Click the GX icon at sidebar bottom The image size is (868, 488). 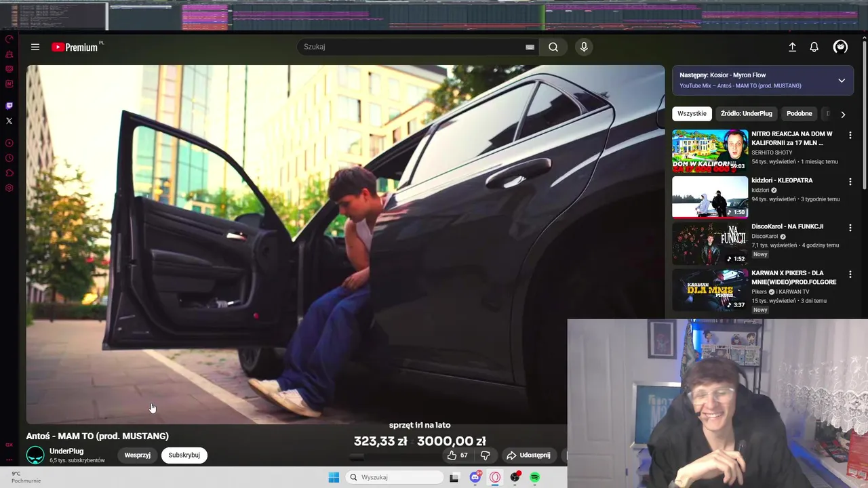tap(9, 445)
